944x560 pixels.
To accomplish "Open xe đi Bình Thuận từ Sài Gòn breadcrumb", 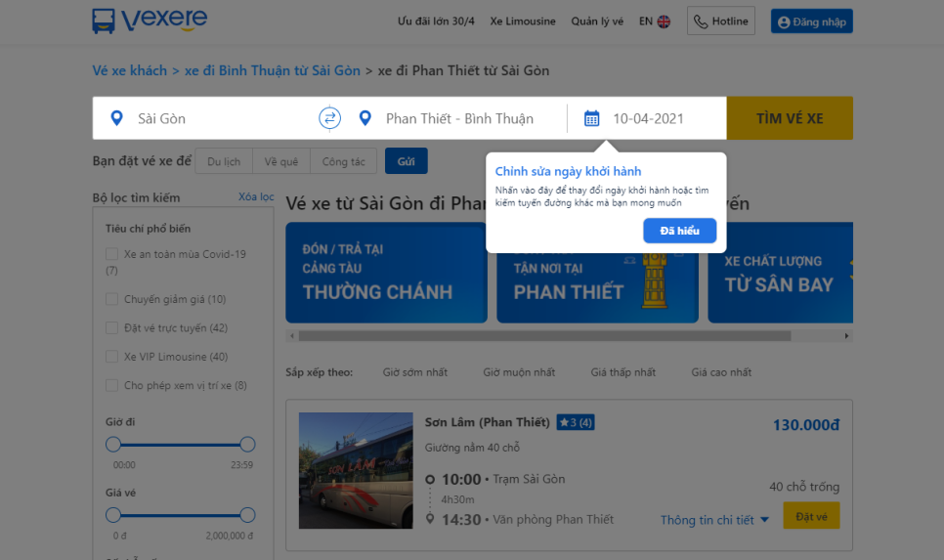I will tap(272, 70).
